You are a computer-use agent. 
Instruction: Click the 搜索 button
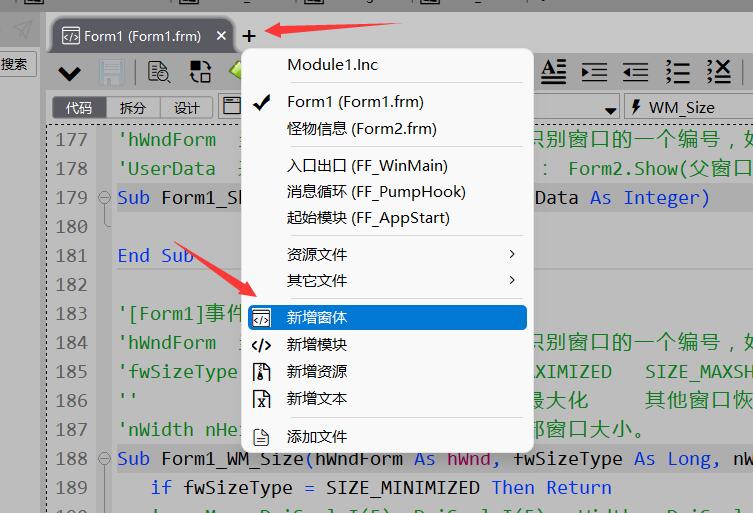click(x=15, y=64)
